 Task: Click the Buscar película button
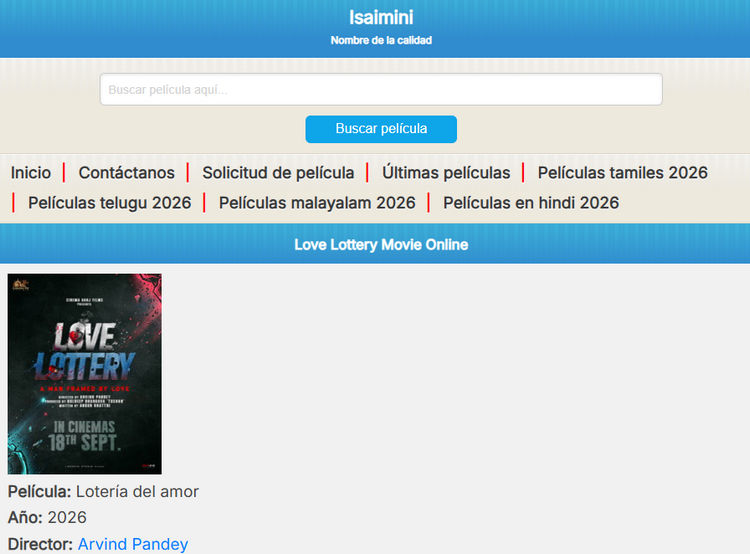[381, 129]
